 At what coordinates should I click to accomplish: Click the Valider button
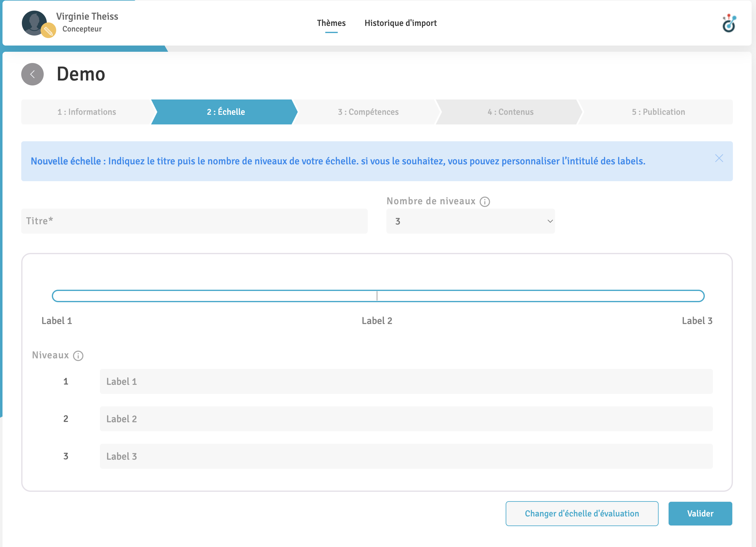coord(700,513)
